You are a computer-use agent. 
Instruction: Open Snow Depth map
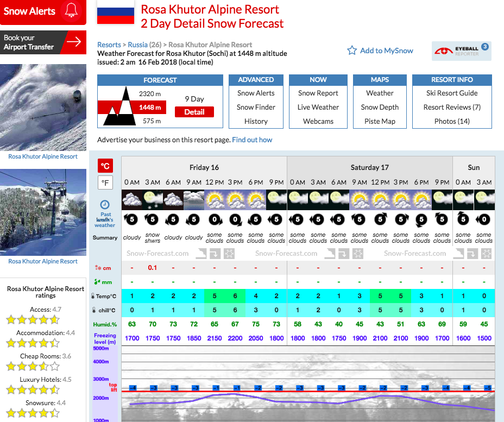(x=380, y=108)
